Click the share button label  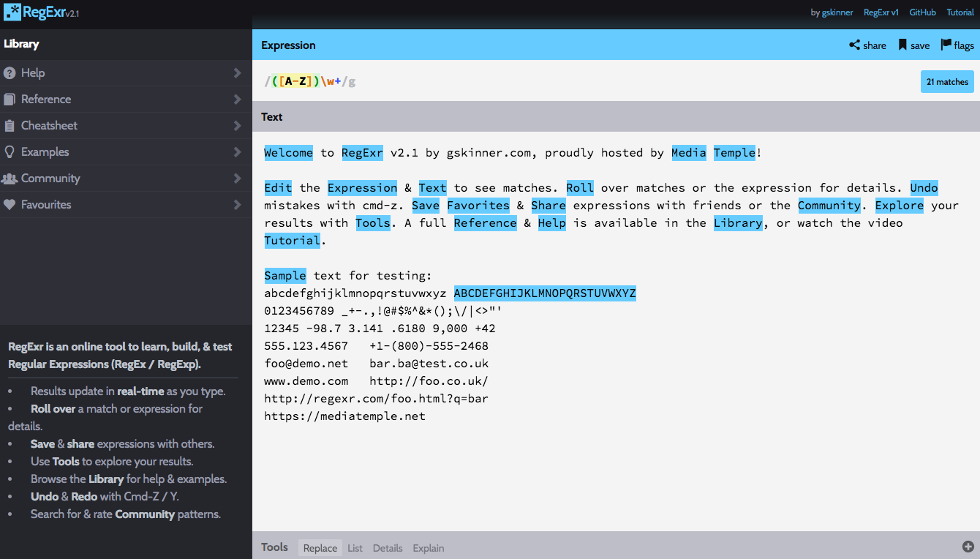tap(875, 45)
